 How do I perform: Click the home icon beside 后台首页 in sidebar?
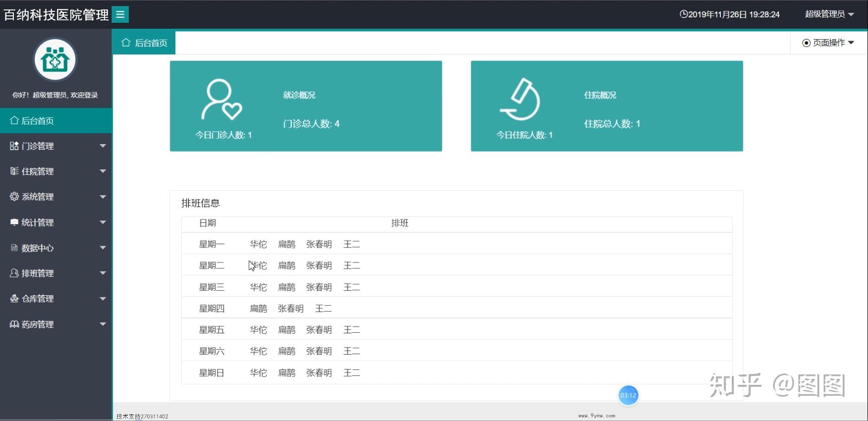pos(14,120)
